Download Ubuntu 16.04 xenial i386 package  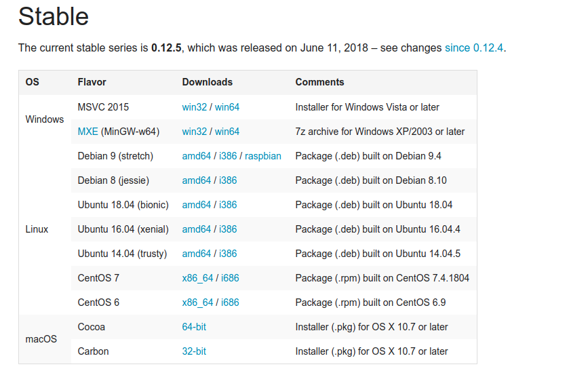tap(228, 229)
